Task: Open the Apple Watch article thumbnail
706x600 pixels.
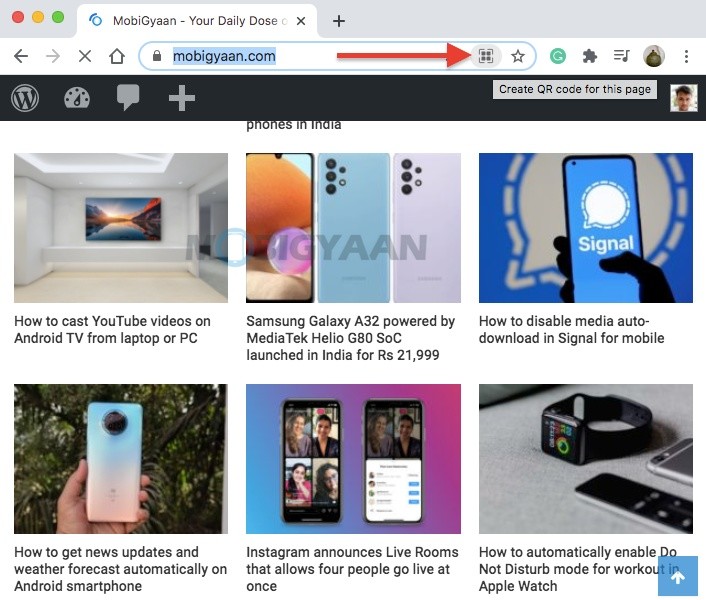Action: pyautogui.click(x=586, y=459)
